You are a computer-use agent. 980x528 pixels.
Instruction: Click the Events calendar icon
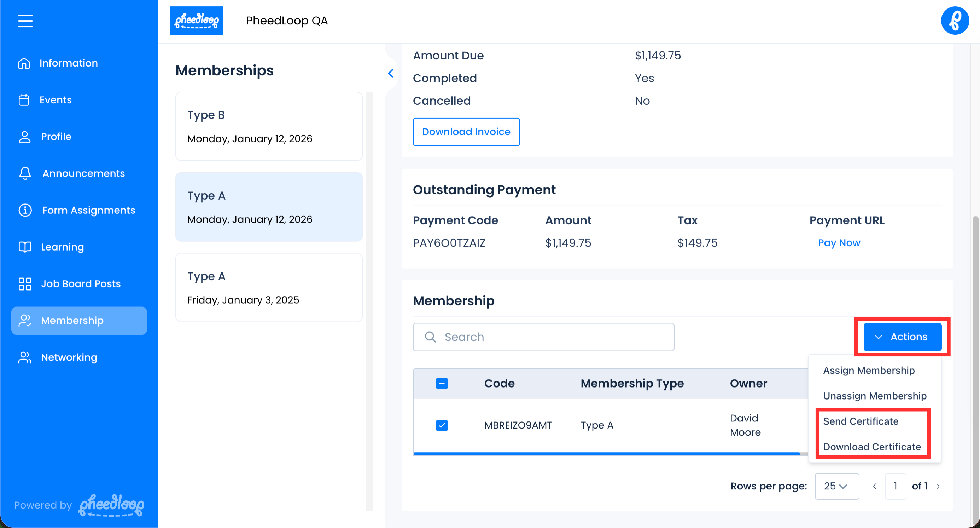point(24,100)
